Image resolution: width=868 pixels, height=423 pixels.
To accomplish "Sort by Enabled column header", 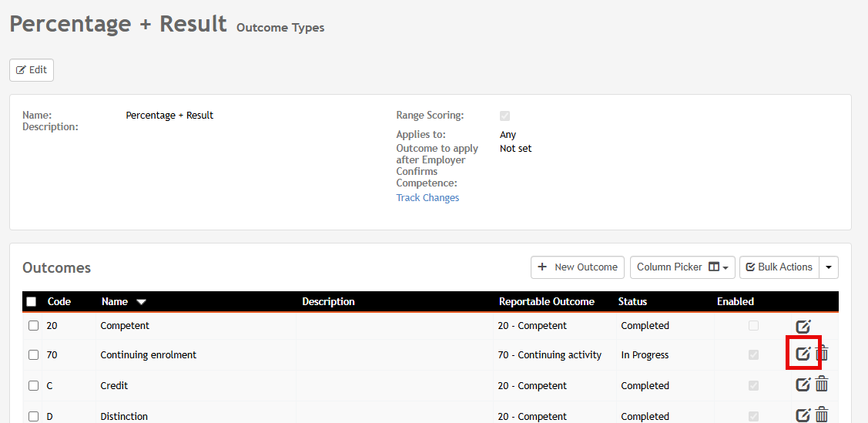I will (x=735, y=302).
